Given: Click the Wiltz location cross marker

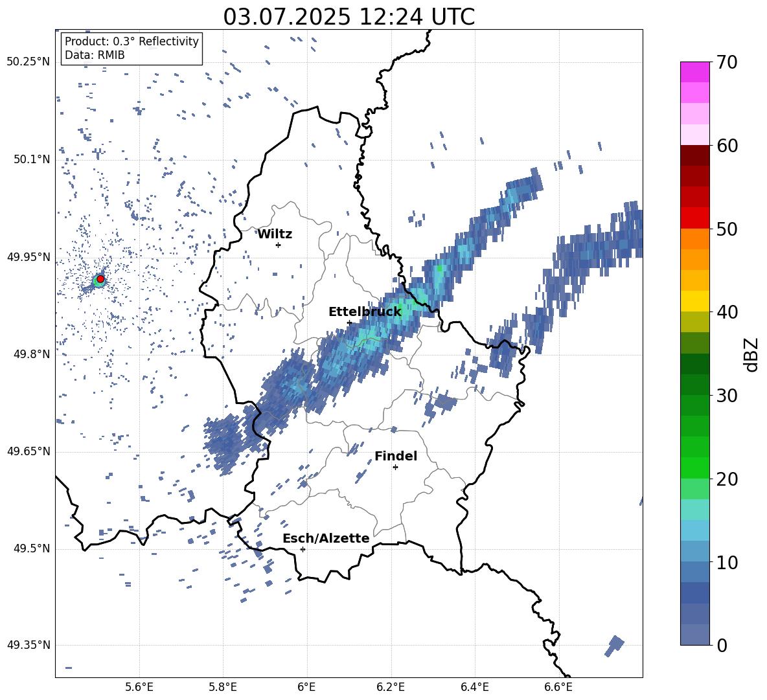Looking at the screenshot, I should click(279, 245).
